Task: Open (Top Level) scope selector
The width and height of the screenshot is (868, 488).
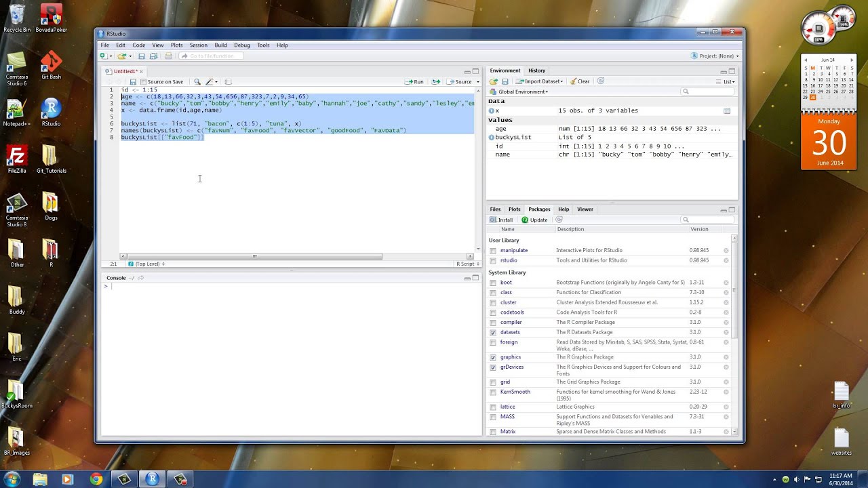Action: coord(146,264)
